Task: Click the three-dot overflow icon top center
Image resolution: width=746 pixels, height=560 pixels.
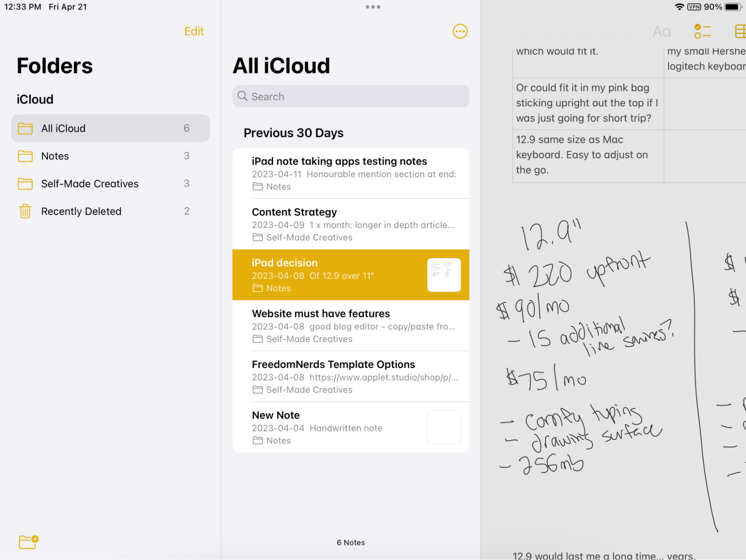Action: [x=373, y=6]
